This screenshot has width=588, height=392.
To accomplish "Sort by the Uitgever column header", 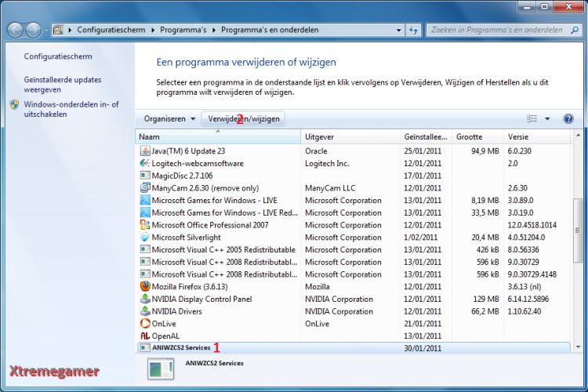I will (350, 137).
